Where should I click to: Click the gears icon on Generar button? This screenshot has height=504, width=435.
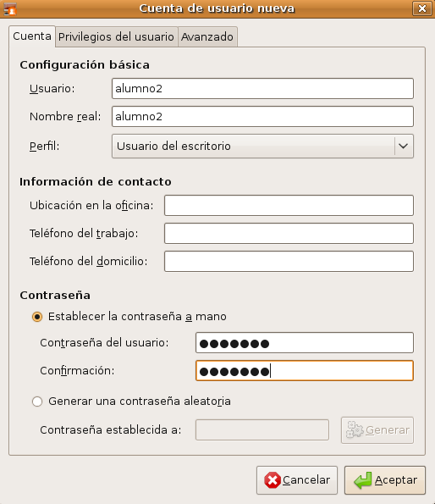pyautogui.click(x=355, y=429)
